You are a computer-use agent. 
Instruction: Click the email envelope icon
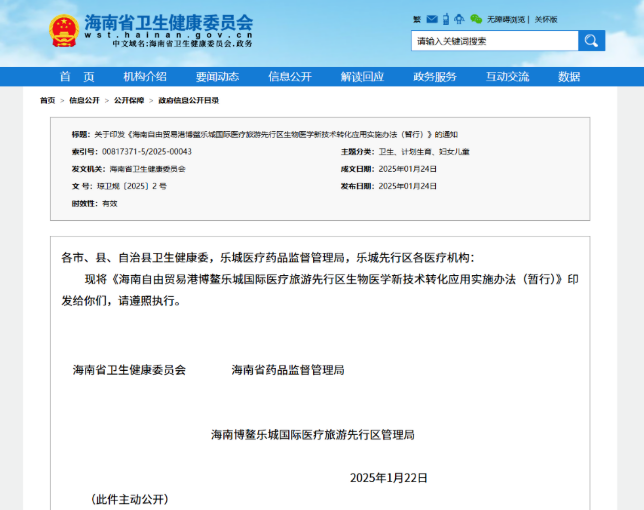431,19
